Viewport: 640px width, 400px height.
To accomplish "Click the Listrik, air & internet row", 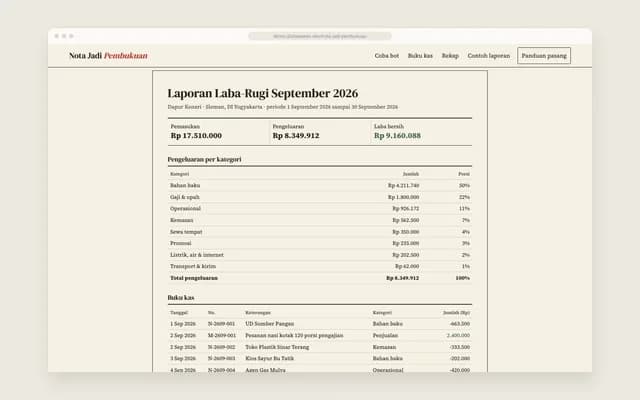I will [x=320, y=255].
